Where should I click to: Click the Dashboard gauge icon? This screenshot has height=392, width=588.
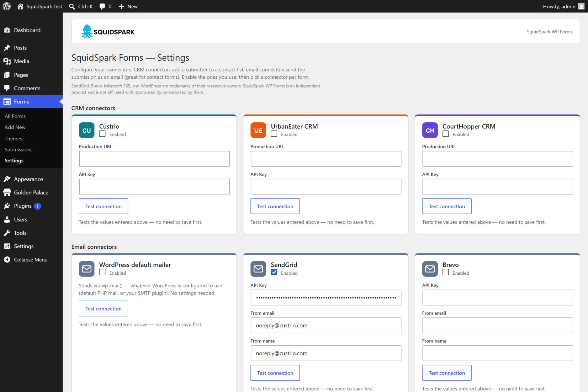click(7, 30)
